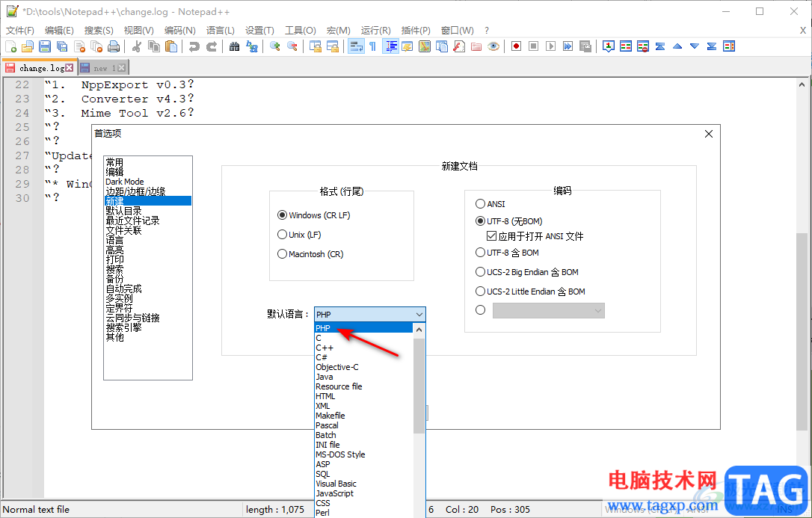Click the Playback macro icon
Viewport: 812px width, 518px height.
point(551,46)
